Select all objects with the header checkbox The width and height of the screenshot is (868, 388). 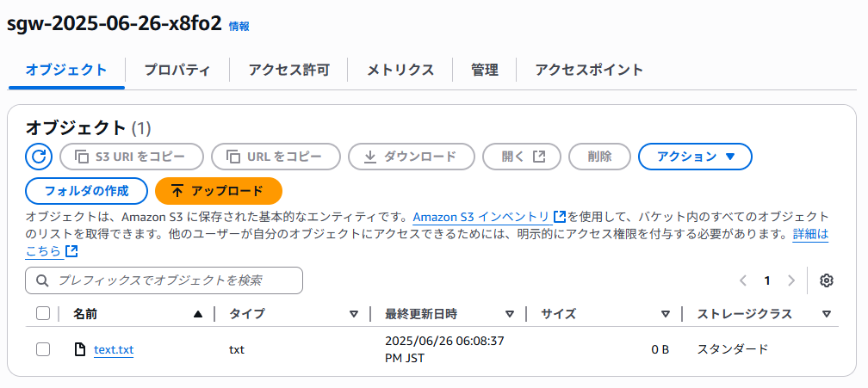click(43, 314)
